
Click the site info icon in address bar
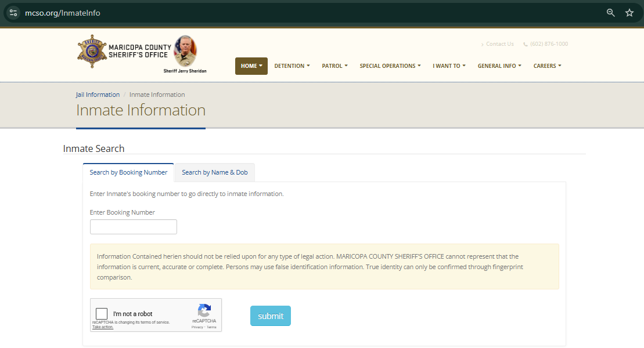point(13,13)
